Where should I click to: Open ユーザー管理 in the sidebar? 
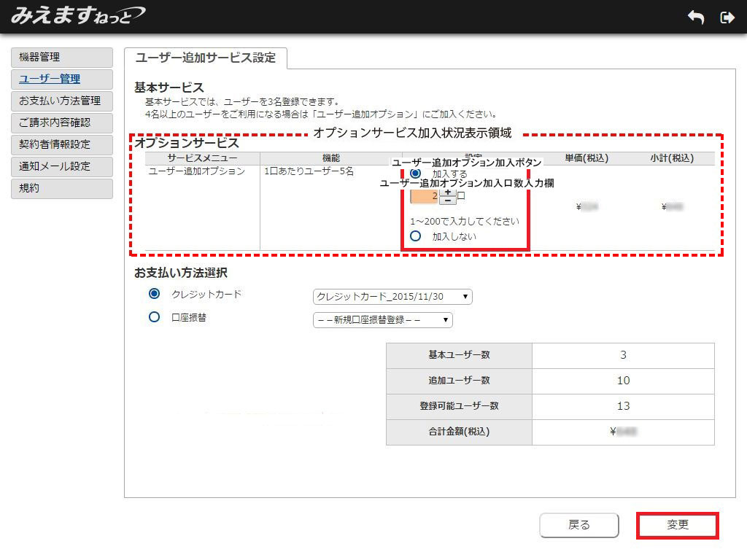click(62, 79)
